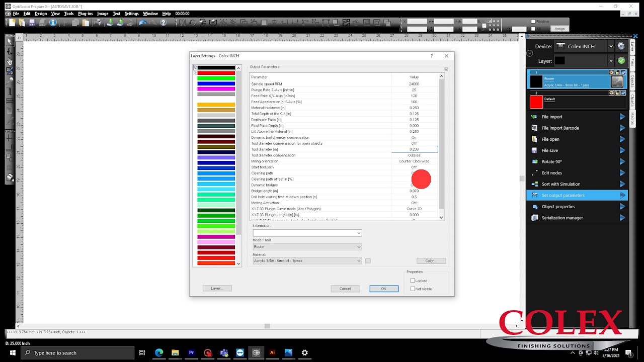Collapse the sidebar header chevron circle
The image size is (644, 362).
(530, 53)
